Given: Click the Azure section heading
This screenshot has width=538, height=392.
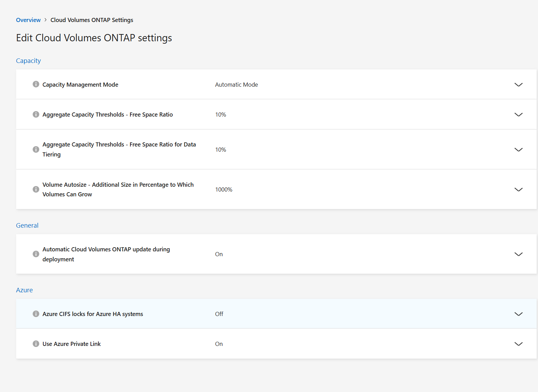Looking at the screenshot, I should click(x=24, y=290).
